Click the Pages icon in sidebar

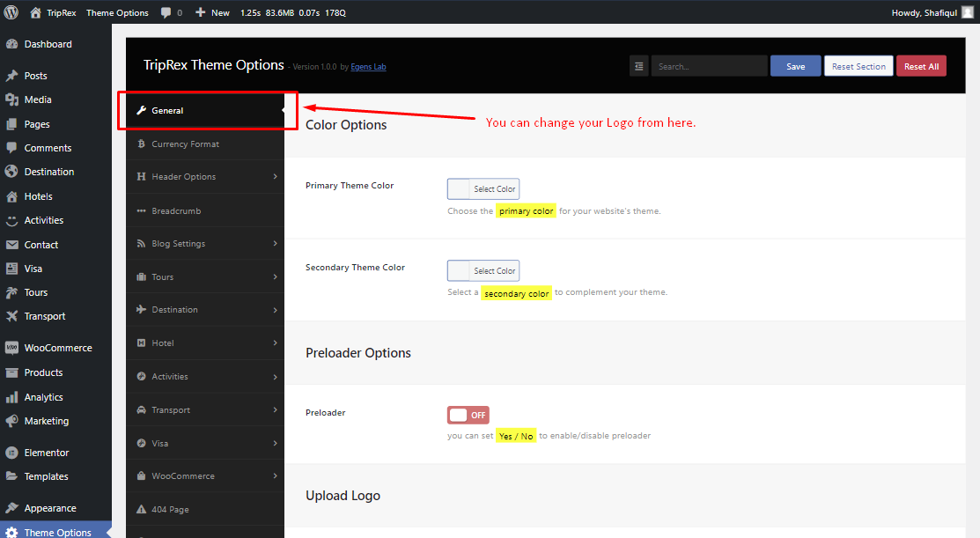(x=11, y=124)
